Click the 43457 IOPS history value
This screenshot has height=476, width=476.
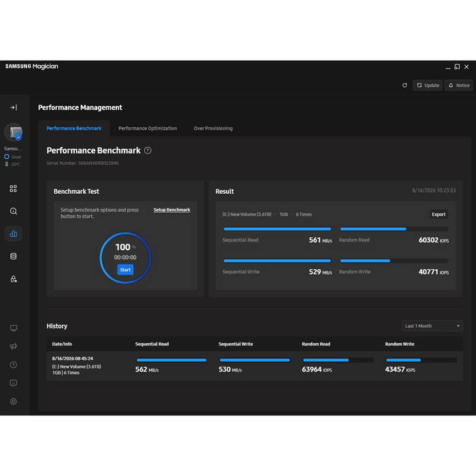coord(400,369)
